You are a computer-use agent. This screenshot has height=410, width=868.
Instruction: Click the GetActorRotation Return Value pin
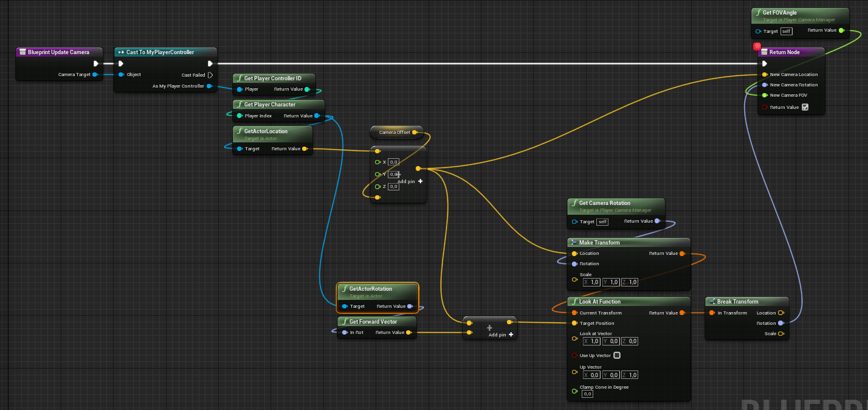tap(410, 307)
